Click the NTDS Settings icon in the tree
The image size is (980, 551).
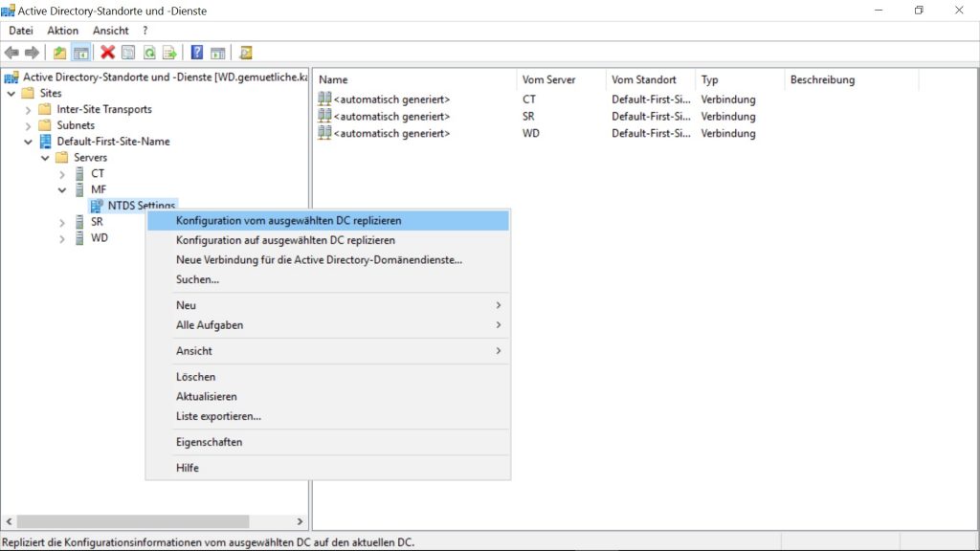(97, 206)
